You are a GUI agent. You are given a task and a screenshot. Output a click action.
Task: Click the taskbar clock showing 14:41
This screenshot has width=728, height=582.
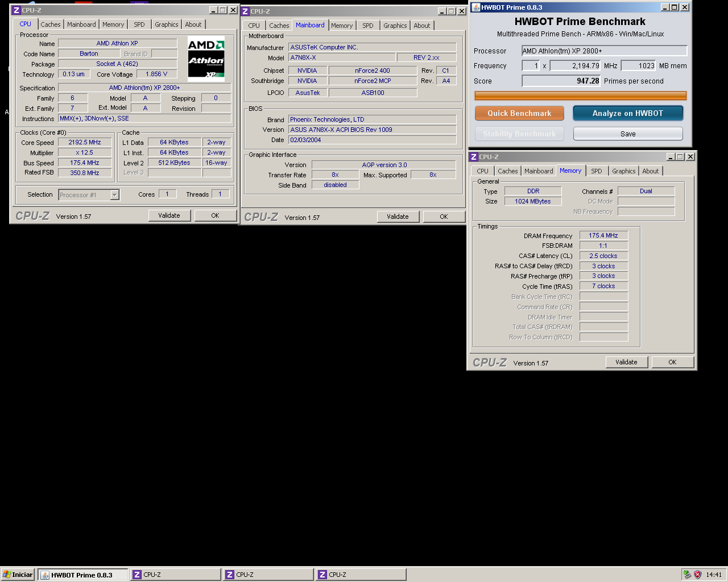point(714,575)
